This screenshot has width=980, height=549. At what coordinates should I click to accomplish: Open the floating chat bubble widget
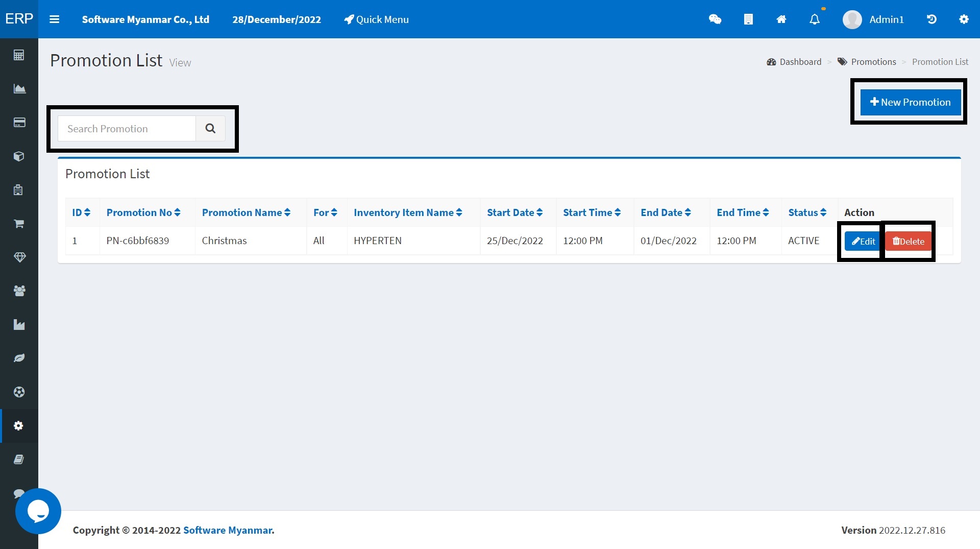click(38, 511)
